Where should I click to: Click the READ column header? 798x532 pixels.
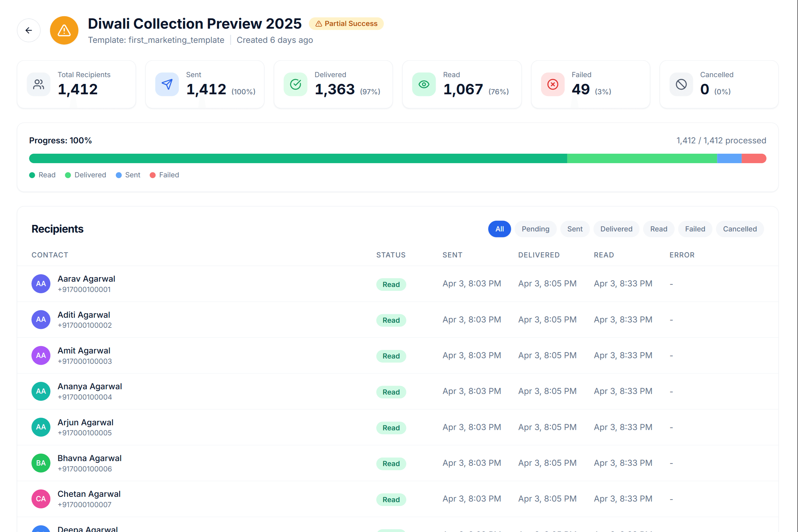pos(604,255)
